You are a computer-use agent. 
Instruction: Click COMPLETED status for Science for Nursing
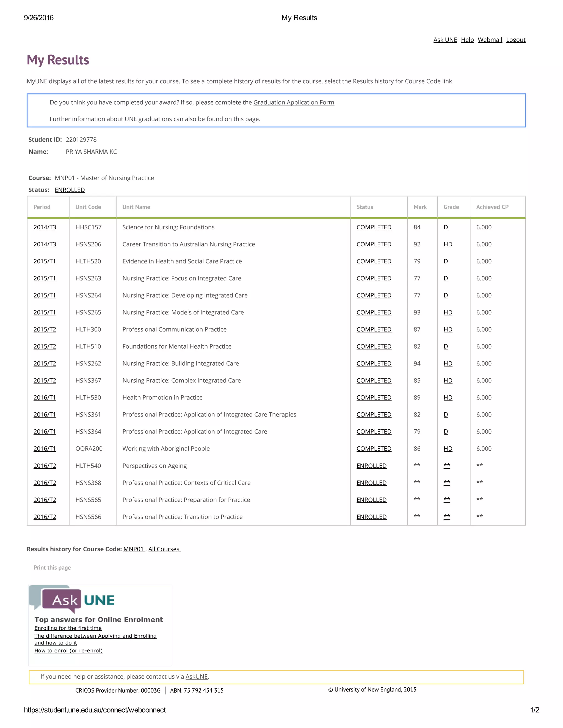coord(374,227)
